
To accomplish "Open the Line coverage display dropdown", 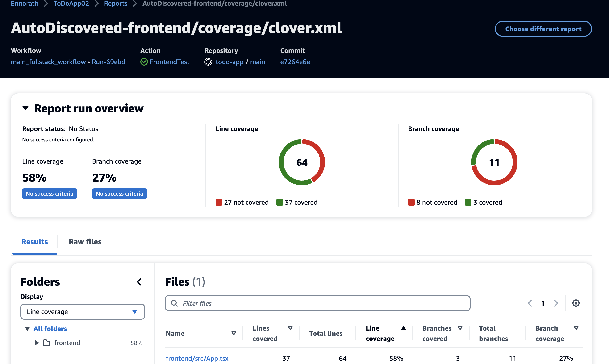I will click(x=83, y=311).
